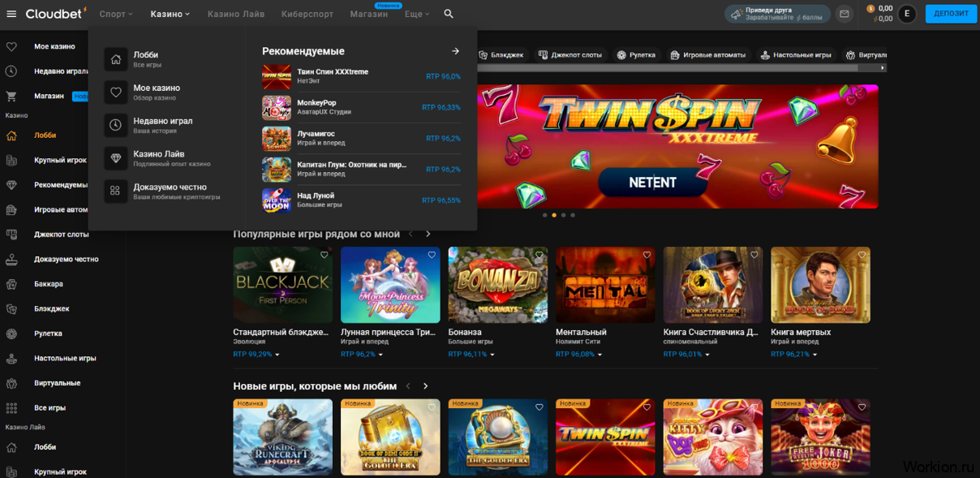Viewport: 980px width, 478px height.
Task: Click the Приведи друга referral button
Action: (777, 14)
